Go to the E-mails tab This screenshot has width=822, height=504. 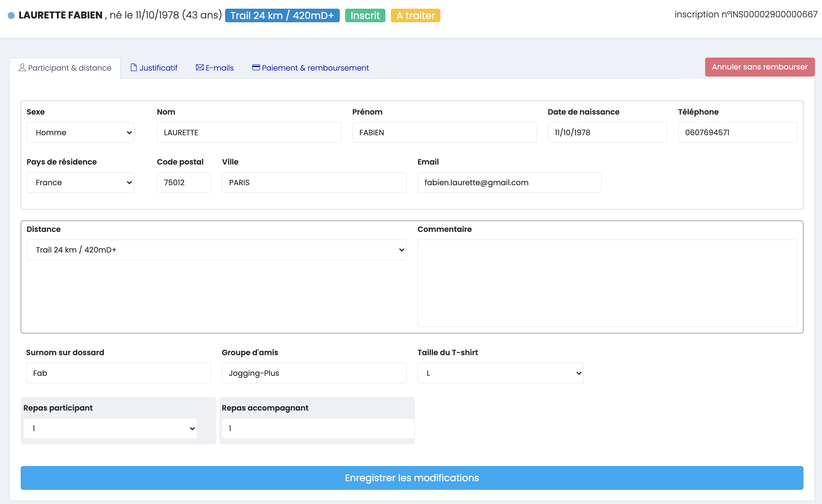pos(219,68)
